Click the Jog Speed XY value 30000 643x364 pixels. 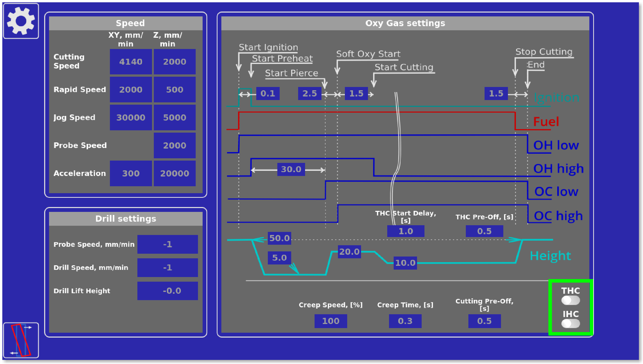[131, 117]
